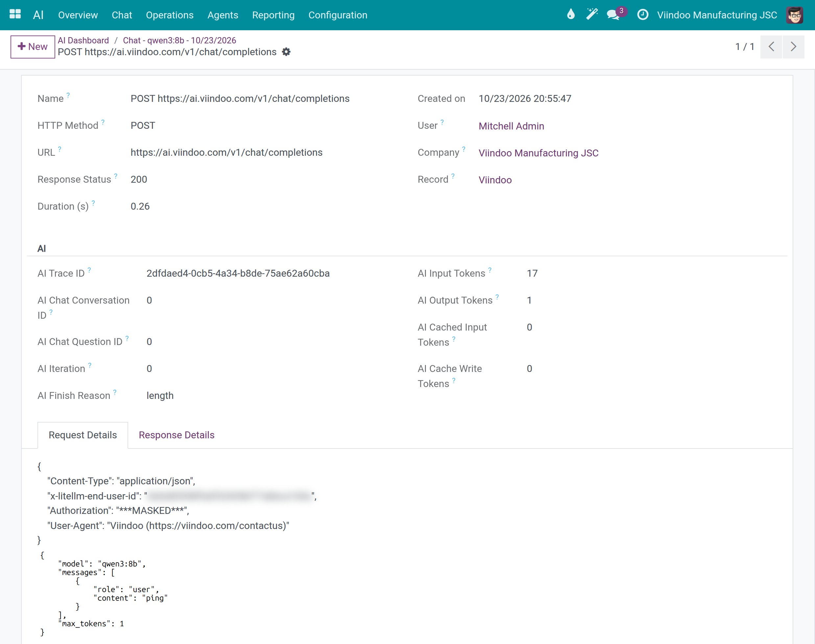This screenshot has width=815, height=644.
Task: Click the "max_tokens": 1 line
Action: 91,624
